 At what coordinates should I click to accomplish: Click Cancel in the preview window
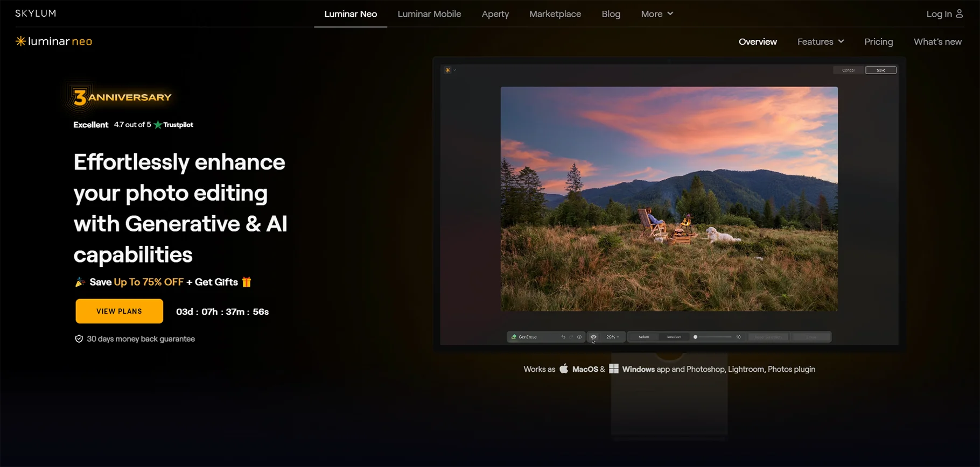[x=848, y=70]
